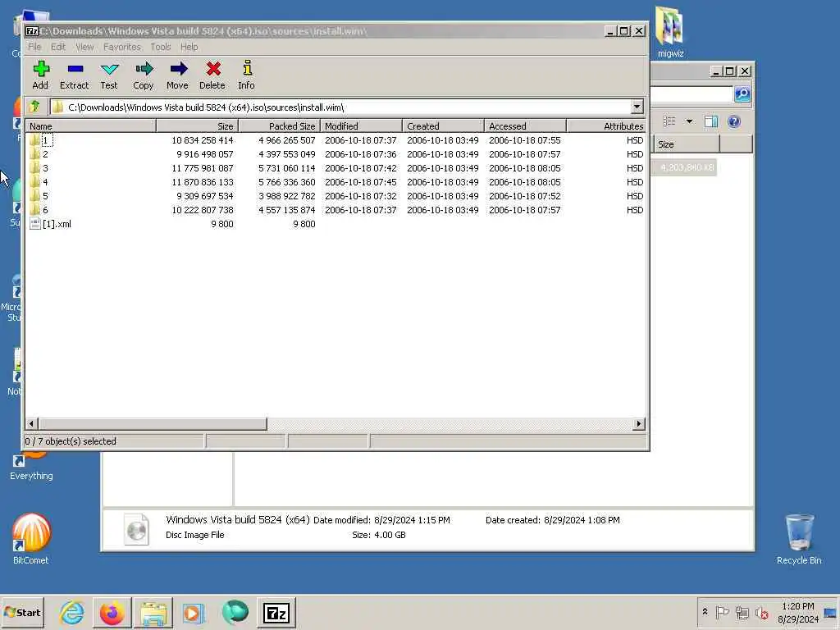Viewport: 840px width, 630px height.
Task: Sort by Attributes column header
Action: (x=606, y=126)
